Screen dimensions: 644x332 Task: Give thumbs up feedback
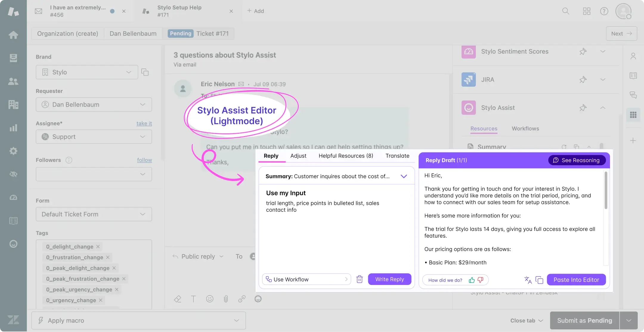pyautogui.click(x=472, y=280)
